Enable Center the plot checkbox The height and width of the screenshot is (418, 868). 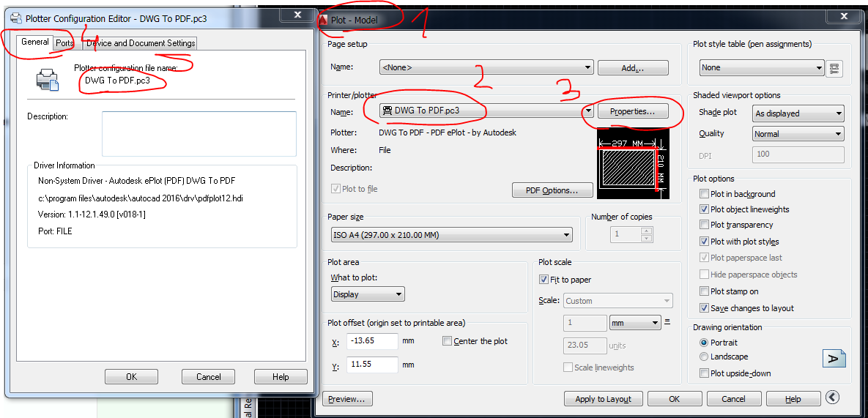tap(448, 341)
